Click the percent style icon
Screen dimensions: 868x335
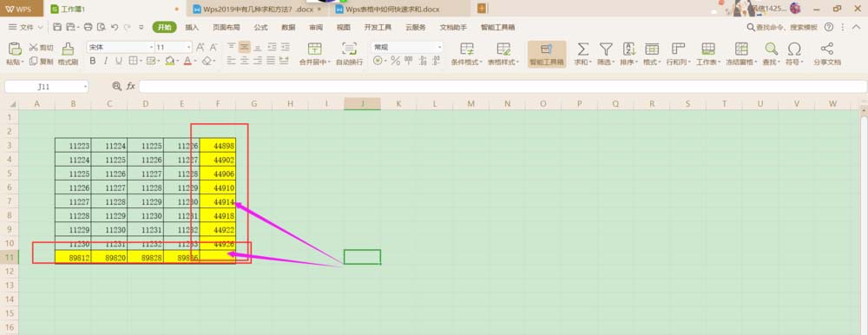point(395,61)
